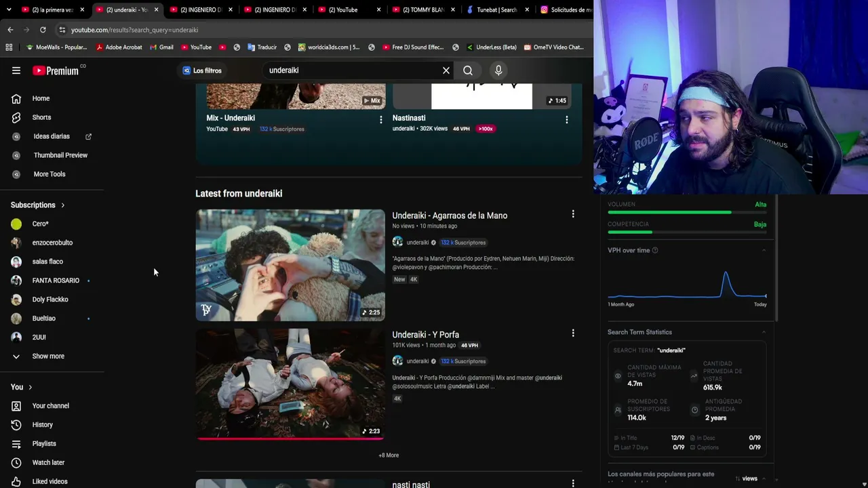Play the Y Porfa video thumbnail
Image resolution: width=868 pixels, height=488 pixels.
pos(290,384)
